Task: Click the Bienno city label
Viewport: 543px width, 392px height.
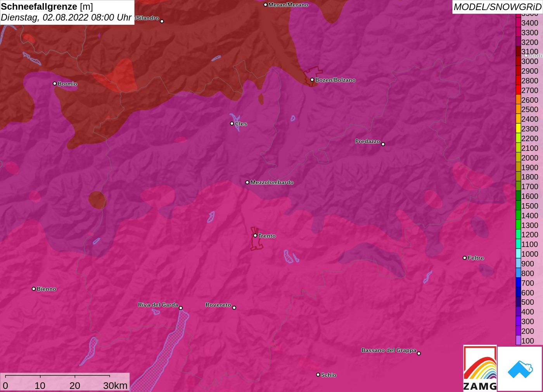Action: click(47, 289)
